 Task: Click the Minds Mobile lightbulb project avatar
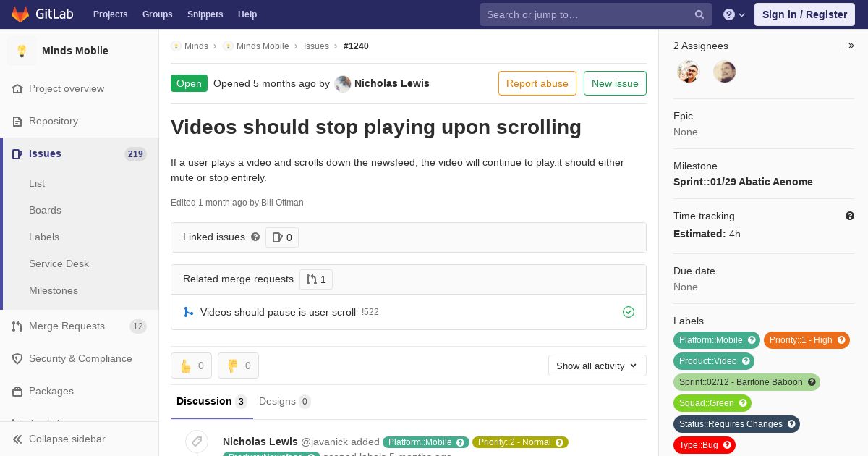tap(22, 51)
